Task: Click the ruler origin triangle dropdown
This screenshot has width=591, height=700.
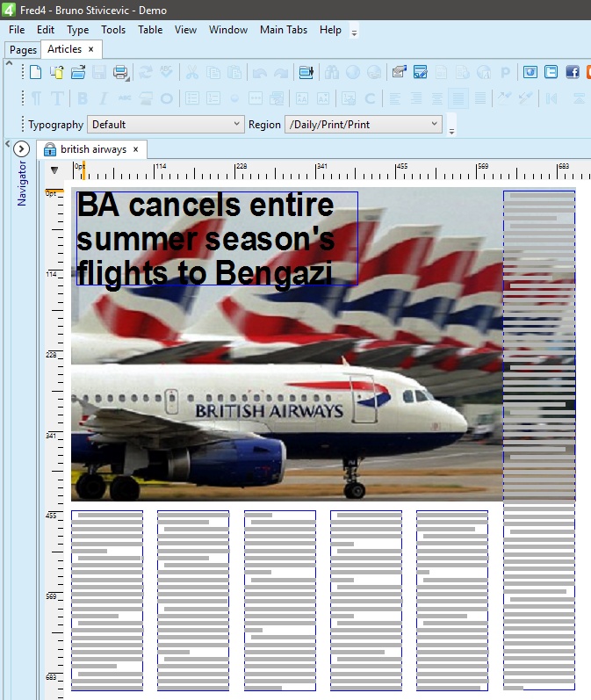Action: (x=54, y=170)
